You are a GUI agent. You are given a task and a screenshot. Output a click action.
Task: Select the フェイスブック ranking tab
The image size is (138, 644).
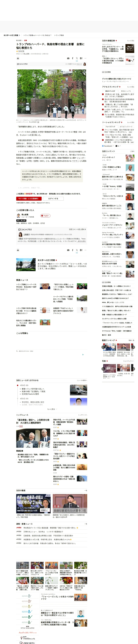click(110, 127)
